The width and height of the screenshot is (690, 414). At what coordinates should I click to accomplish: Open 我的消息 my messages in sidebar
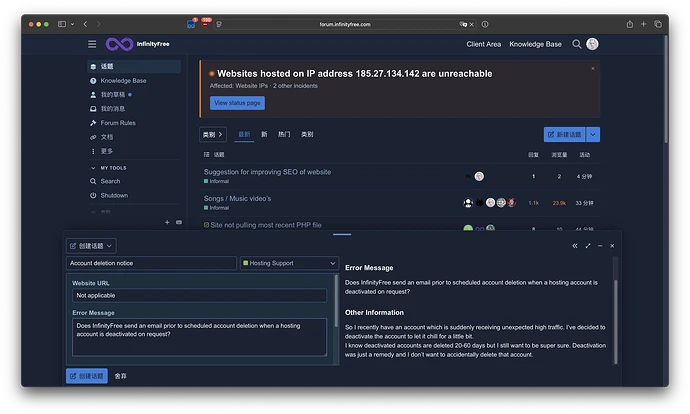click(113, 109)
